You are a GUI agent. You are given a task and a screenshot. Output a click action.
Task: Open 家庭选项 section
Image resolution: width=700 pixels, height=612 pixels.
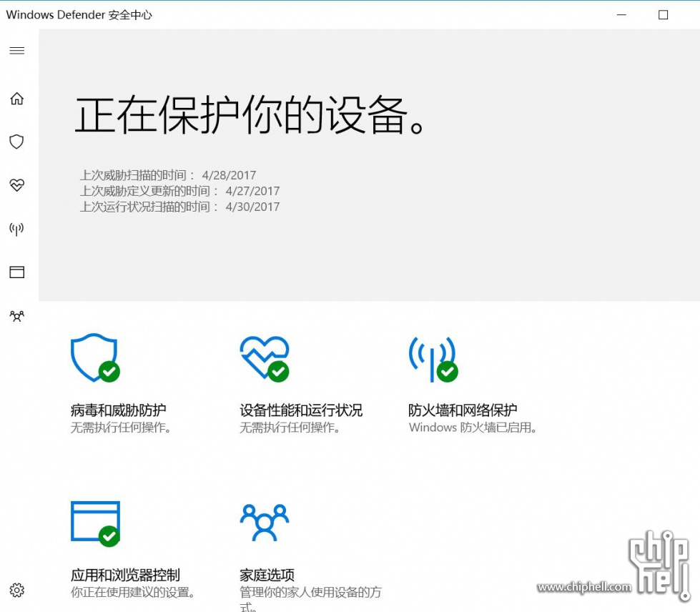coord(267,575)
